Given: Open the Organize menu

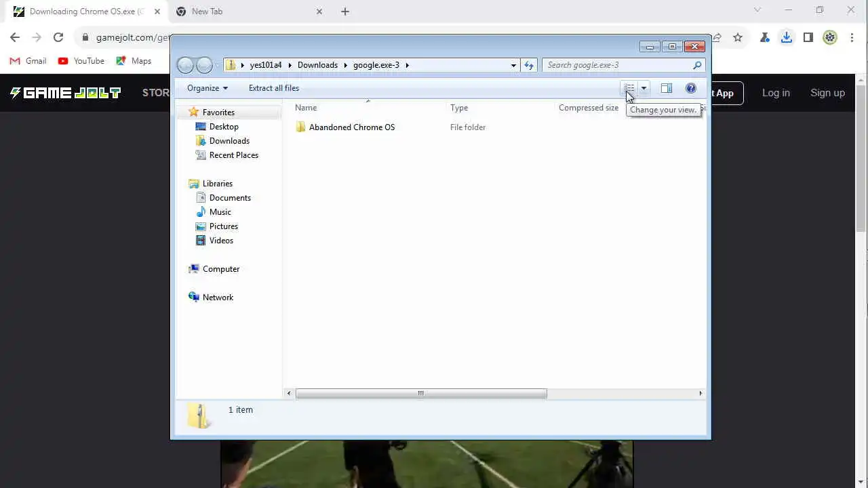Looking at the screenshot, I should point(208,88).
